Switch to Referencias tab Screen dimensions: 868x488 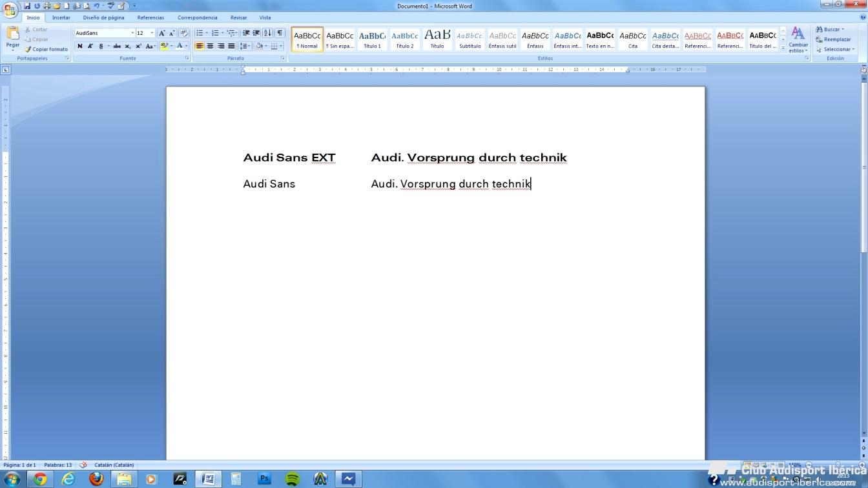[150, 17]
